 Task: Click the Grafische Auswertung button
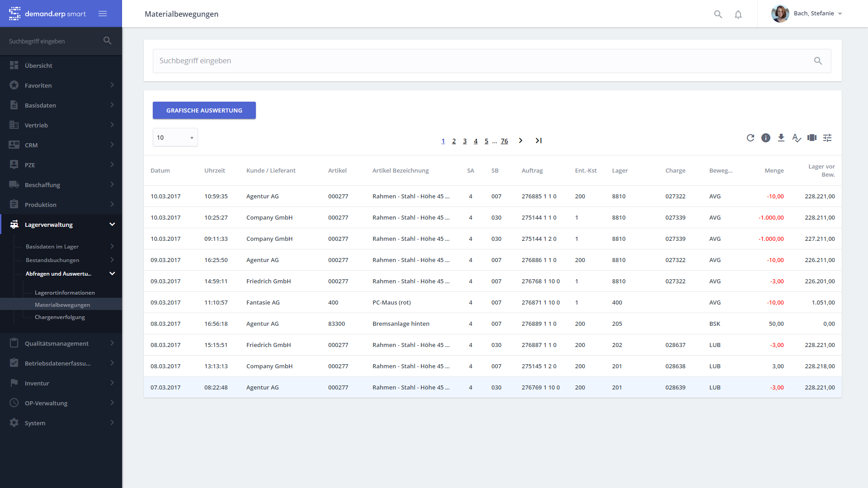coord(204,110)
